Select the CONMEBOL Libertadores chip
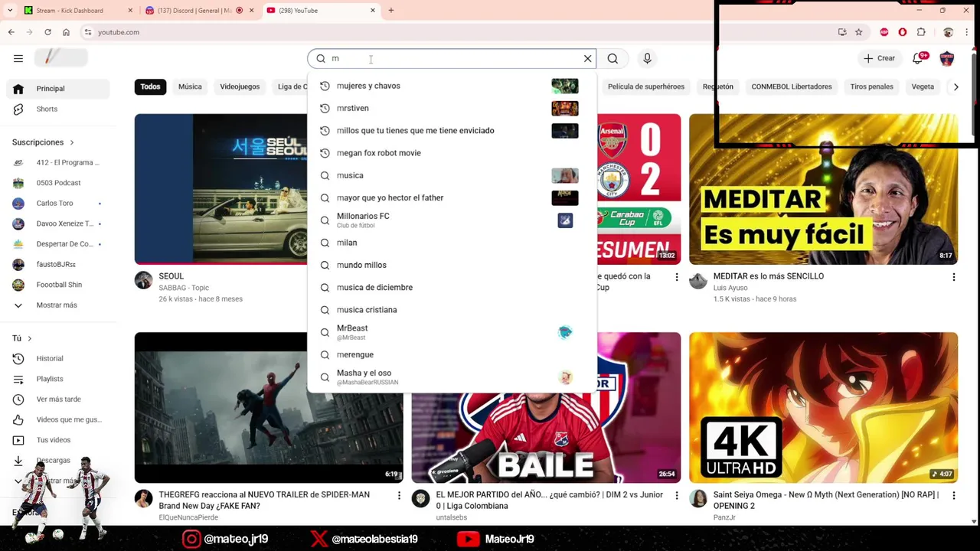This screenshot has height=551, width=980. [792, 86]
